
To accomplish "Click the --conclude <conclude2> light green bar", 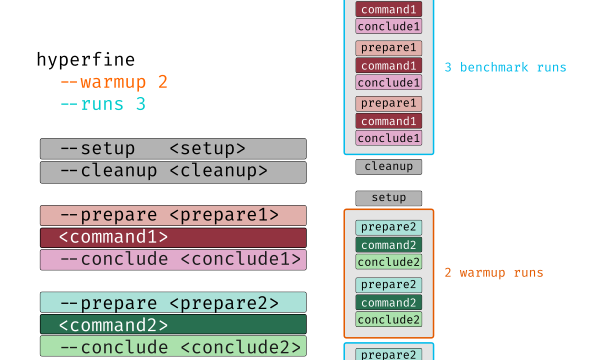I will tap(173, 346).
